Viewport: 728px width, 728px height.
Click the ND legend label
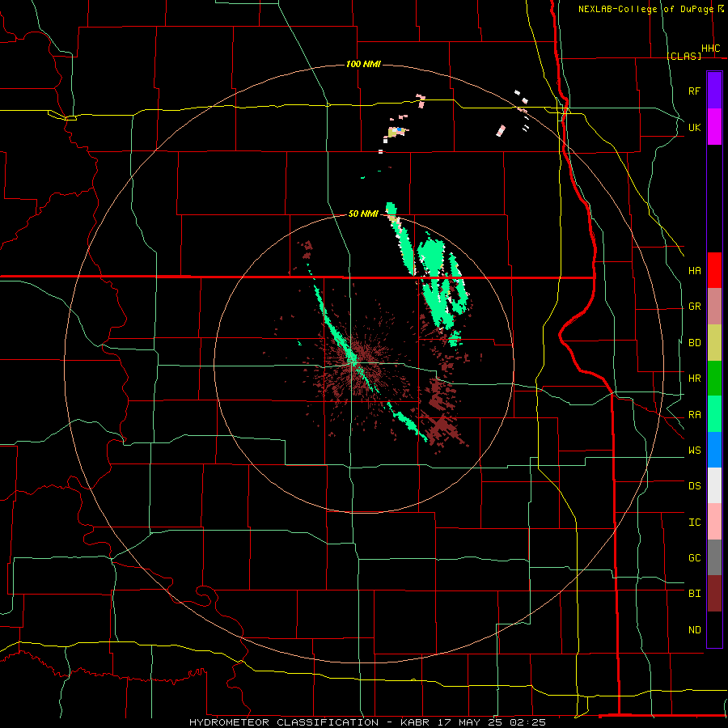[694, 629]
